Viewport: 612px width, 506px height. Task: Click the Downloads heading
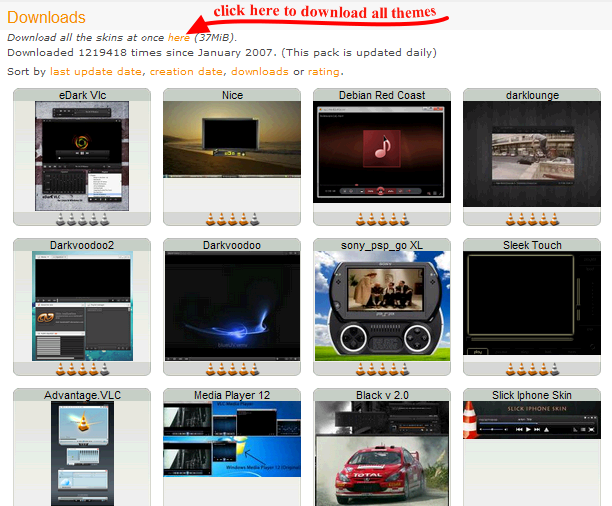tap(46, 18)
